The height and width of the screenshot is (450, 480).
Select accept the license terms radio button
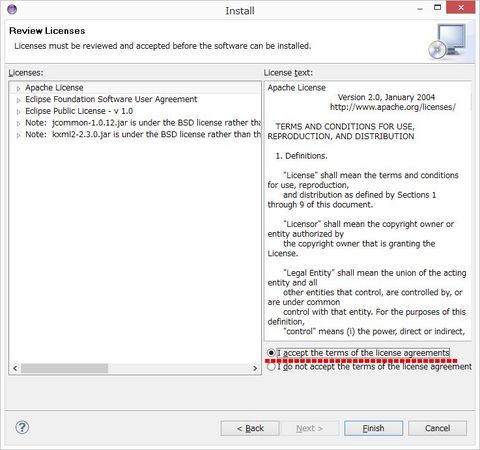coord(271,353)
